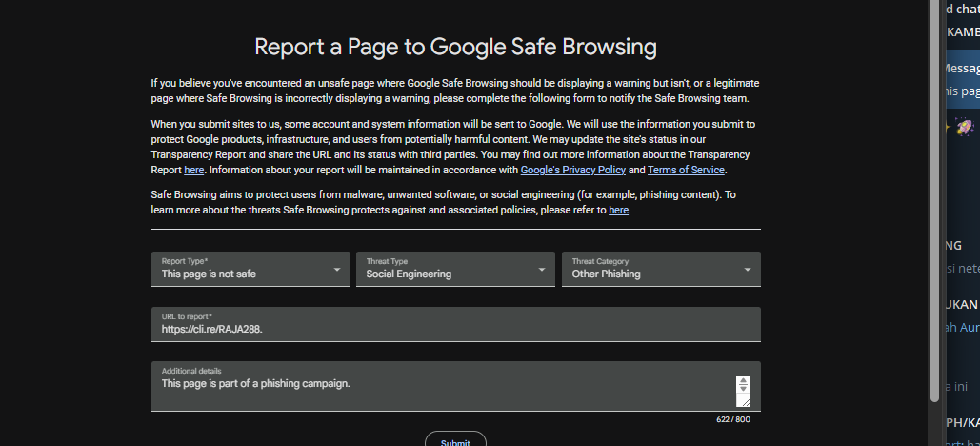Image resolution: width=980 pixels, height=446 pixels.
Task: Click the Submit button
Action: pyautogui.click(x=455, y=439)
